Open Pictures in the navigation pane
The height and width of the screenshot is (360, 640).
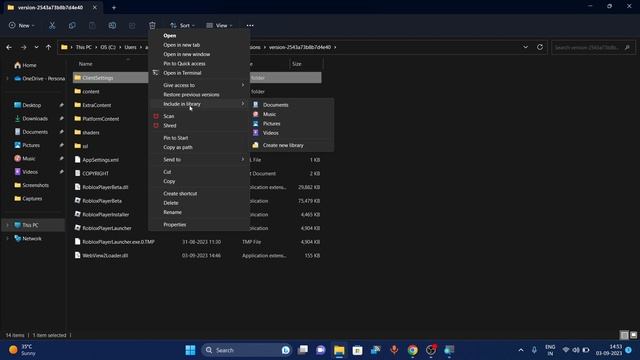[x=27, y=145]
